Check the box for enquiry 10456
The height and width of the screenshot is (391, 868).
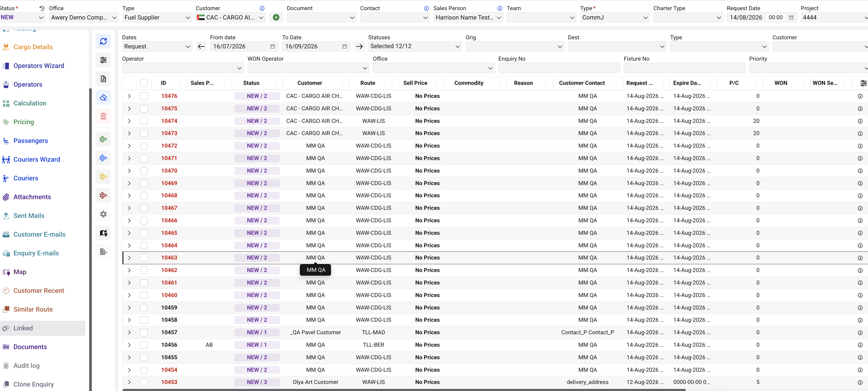coord(144,345)
